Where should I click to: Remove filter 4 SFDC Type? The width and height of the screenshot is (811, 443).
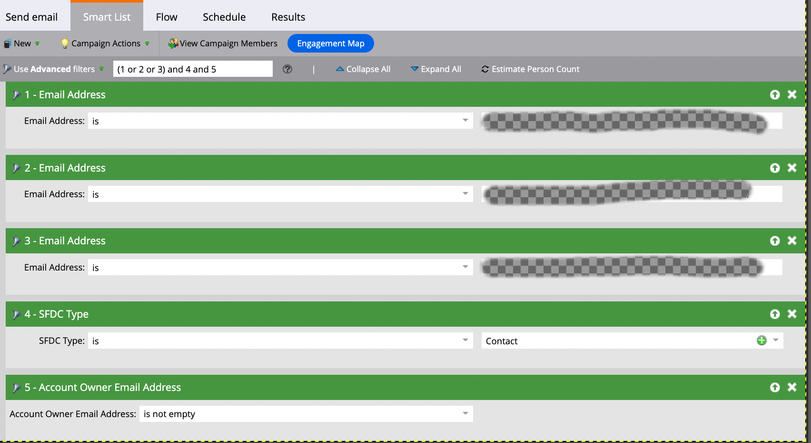coord(792,314)
